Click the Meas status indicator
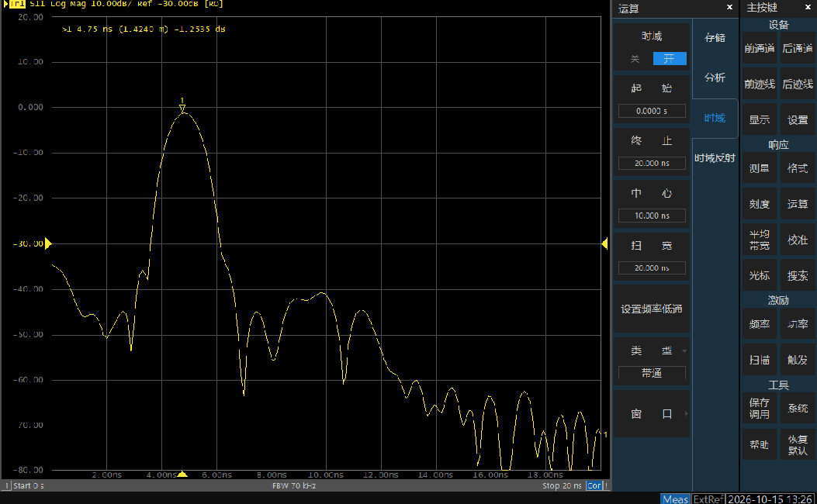 pos(675,499)
